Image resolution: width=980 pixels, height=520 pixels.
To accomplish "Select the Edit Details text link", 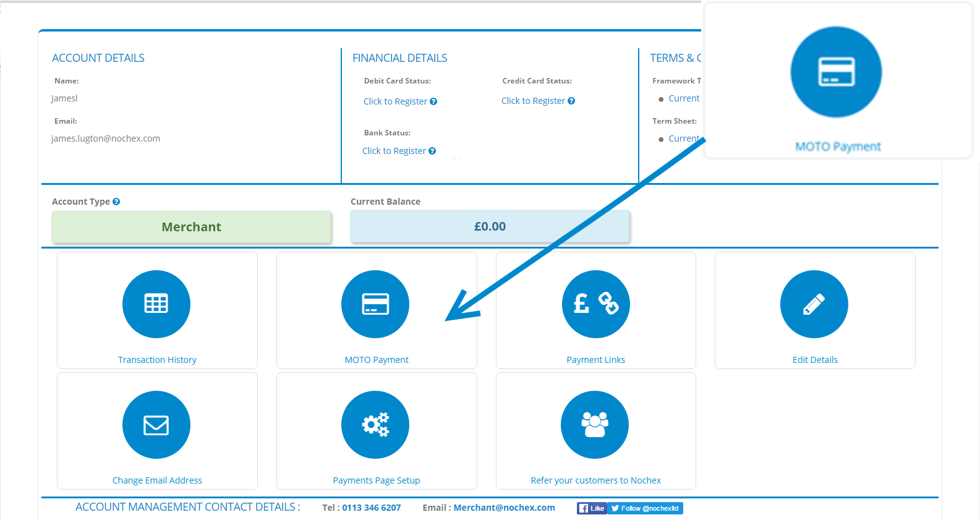I will (815, 360).
